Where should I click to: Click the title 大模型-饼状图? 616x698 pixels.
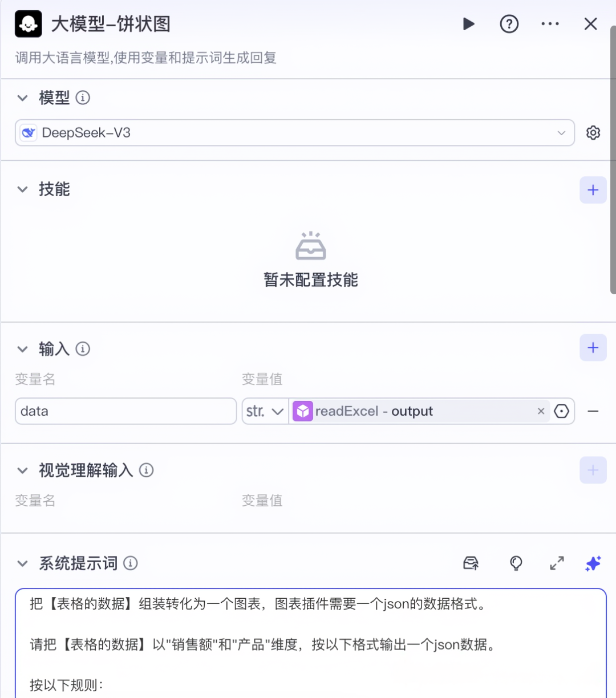(x=111, y=24)
